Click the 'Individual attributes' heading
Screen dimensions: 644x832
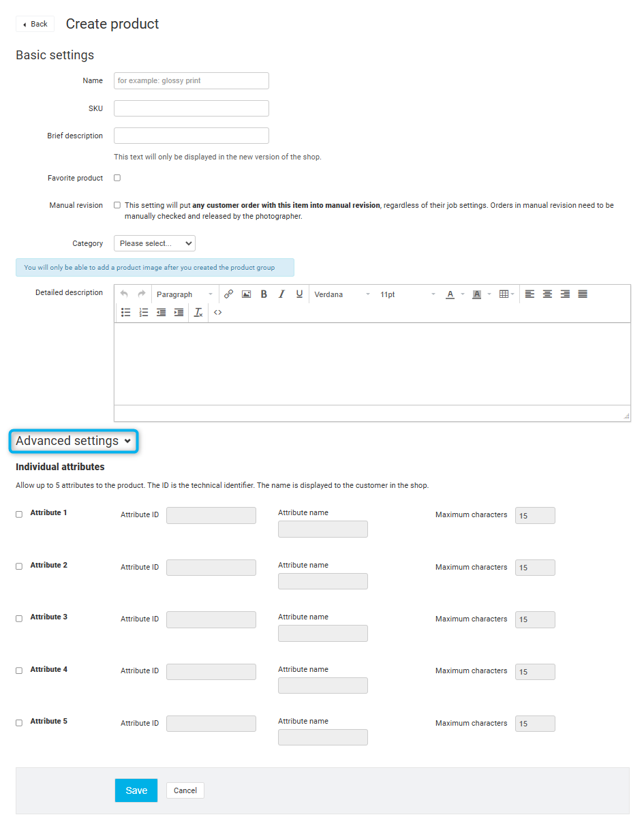(x=60, y=467)
